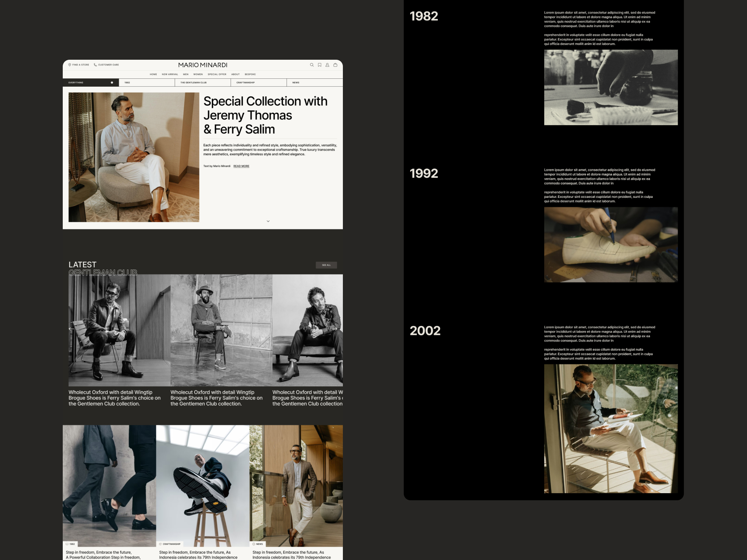
Task: Select the Craftmanship filter tab
Action: coord(259,83)
